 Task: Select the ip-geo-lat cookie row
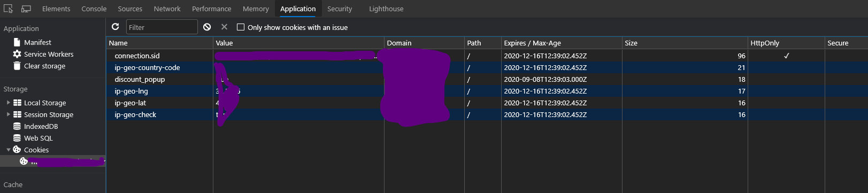[487, 103]
